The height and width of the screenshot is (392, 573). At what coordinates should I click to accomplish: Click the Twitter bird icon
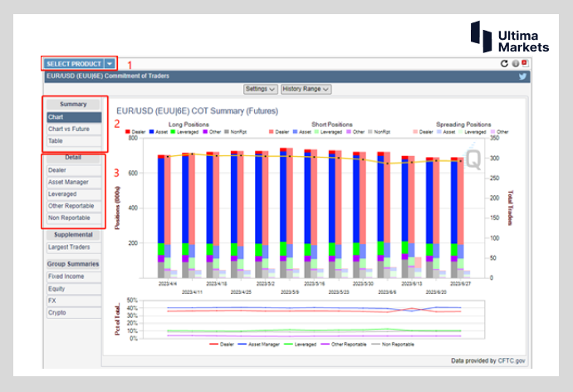pyautogui.click(x=523, y=76)
